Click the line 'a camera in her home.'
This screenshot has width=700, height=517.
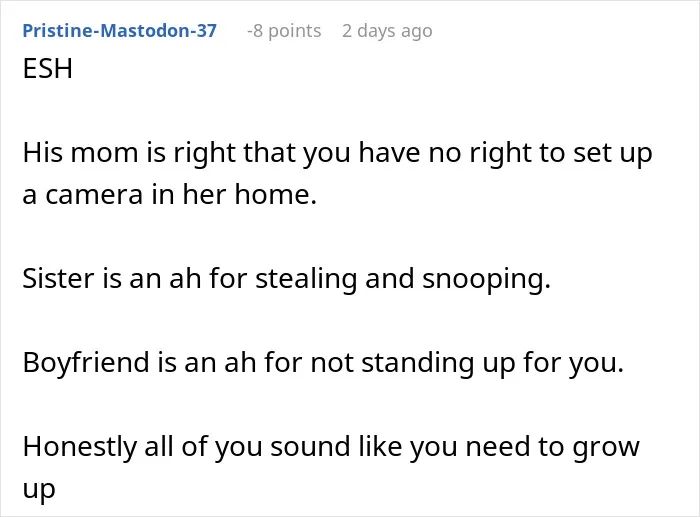tap(170, 195)
